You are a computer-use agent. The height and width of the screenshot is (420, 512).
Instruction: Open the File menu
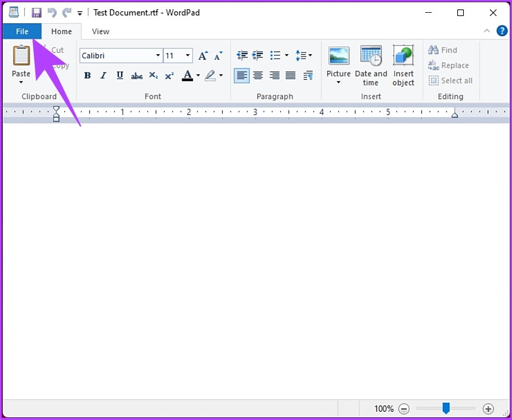tap(22, 32)
